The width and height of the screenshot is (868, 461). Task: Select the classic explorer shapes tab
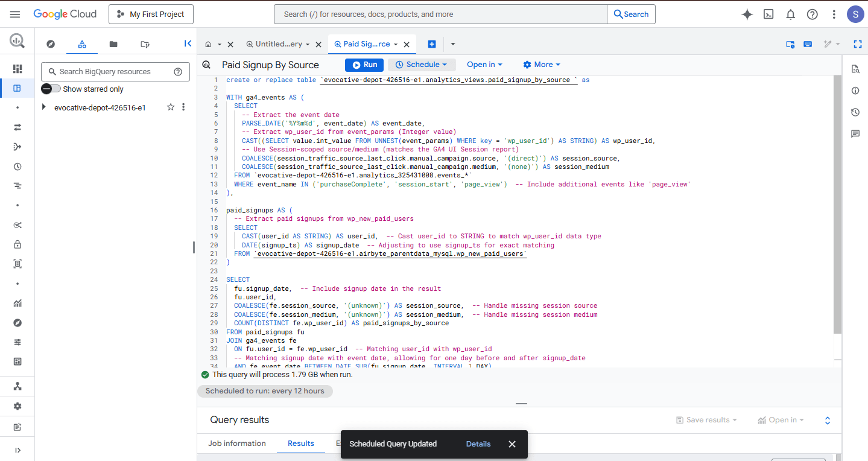click(82, 44)
